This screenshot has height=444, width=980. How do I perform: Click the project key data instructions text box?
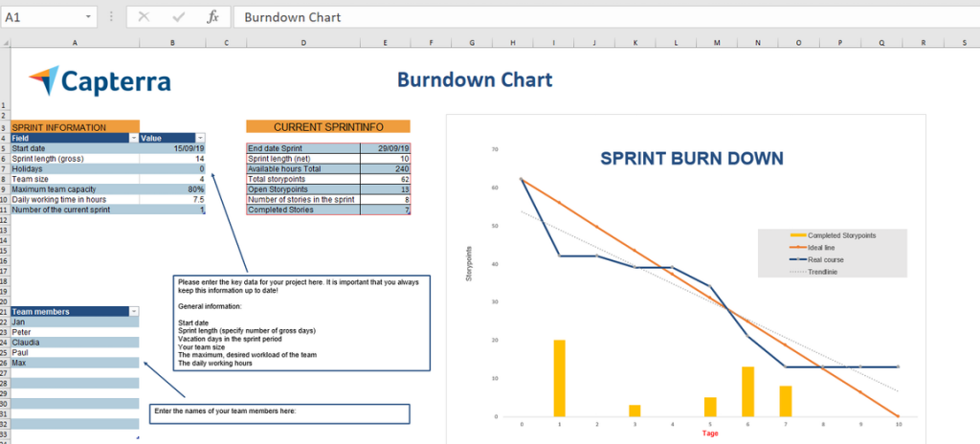coord(301,322)
